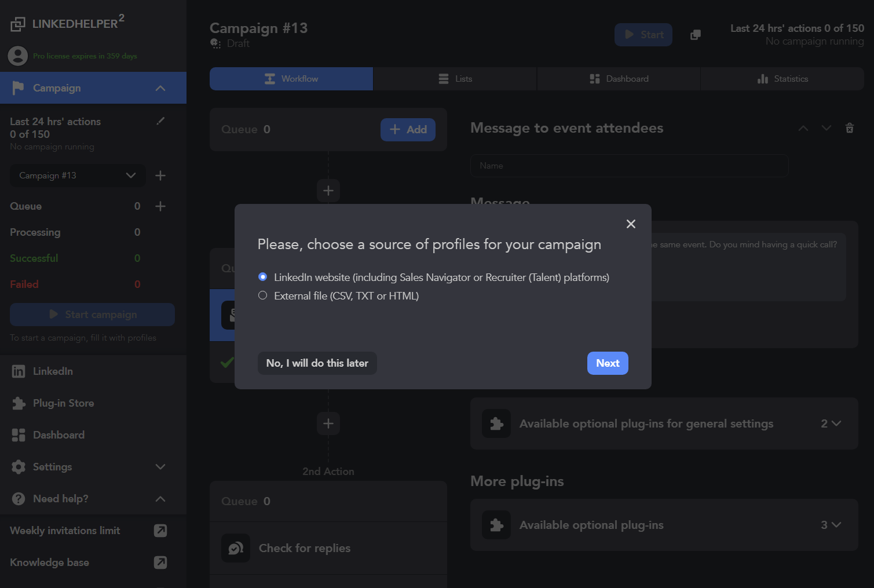Click the More plug-ins puzzle icon
The image size is (874, 588).
coord(496,525)
